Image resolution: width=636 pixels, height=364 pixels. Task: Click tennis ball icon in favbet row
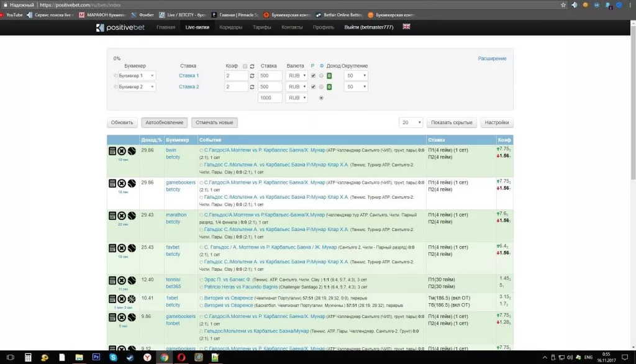[x=132, y=248]
